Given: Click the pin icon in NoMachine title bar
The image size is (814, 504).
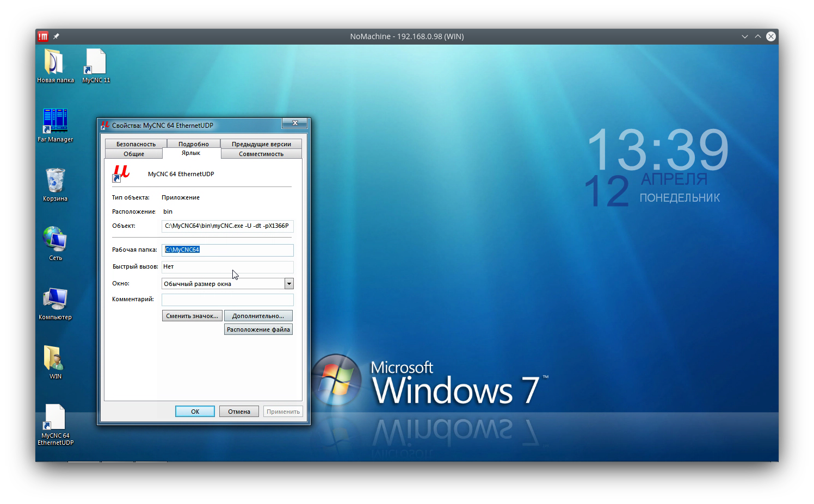Looking at the screenshot, I should (56, 36).
